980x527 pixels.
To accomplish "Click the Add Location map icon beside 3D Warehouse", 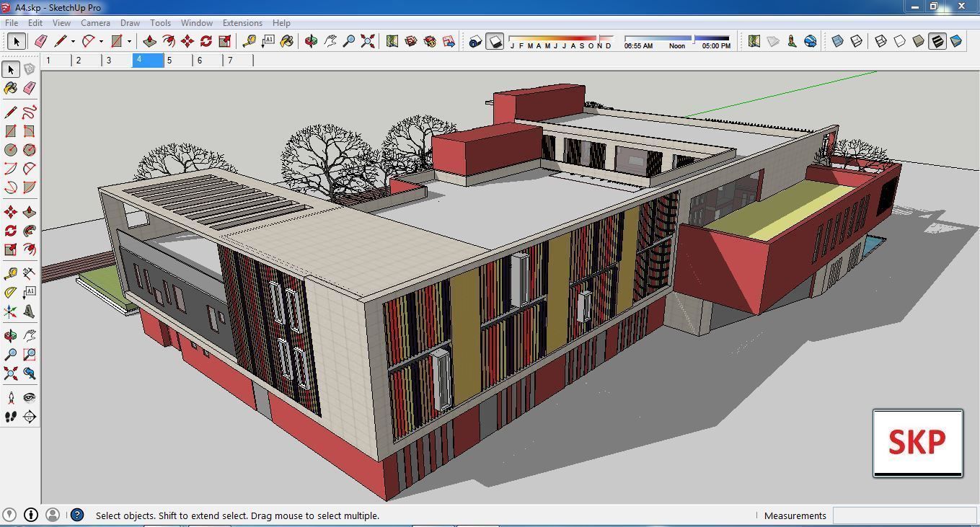I will 392,41.
